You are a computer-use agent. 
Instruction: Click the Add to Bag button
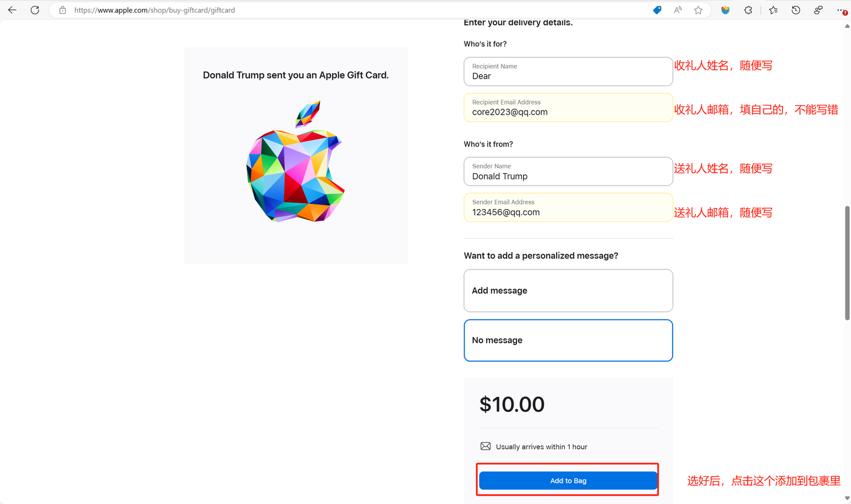pos(568,480)
